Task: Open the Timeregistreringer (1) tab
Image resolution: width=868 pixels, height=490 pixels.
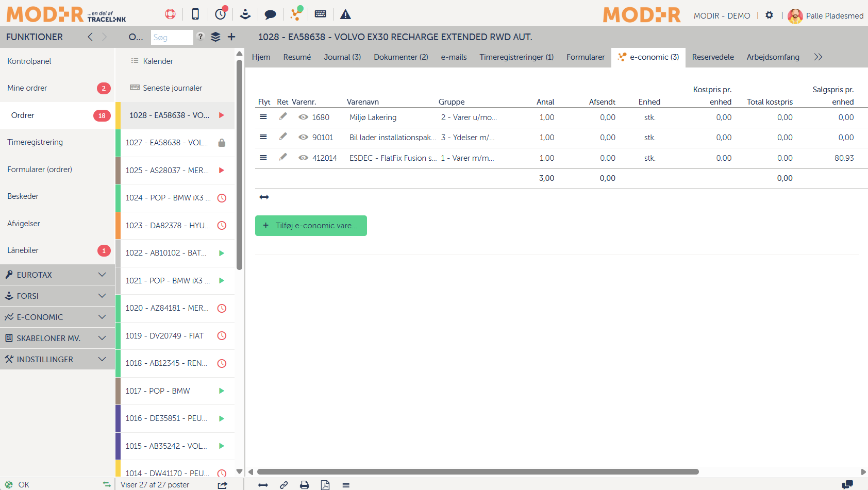Action: click(x=516, y=57)
